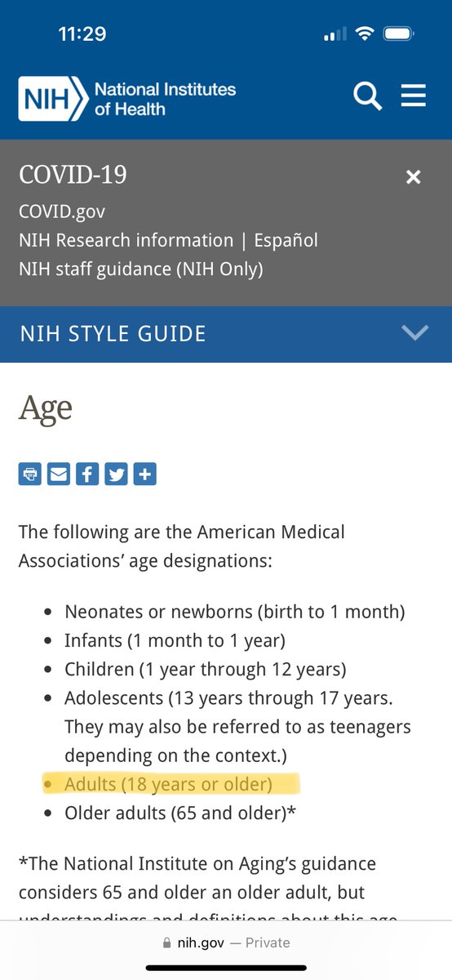Image resolution: width=452 pixels, height=980 pixels.
Task: Dismiss the COVID-19 banner
Action: (x=414, y=176)
